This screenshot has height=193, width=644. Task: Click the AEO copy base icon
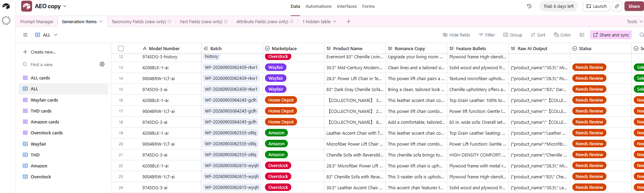click(27, 6)
